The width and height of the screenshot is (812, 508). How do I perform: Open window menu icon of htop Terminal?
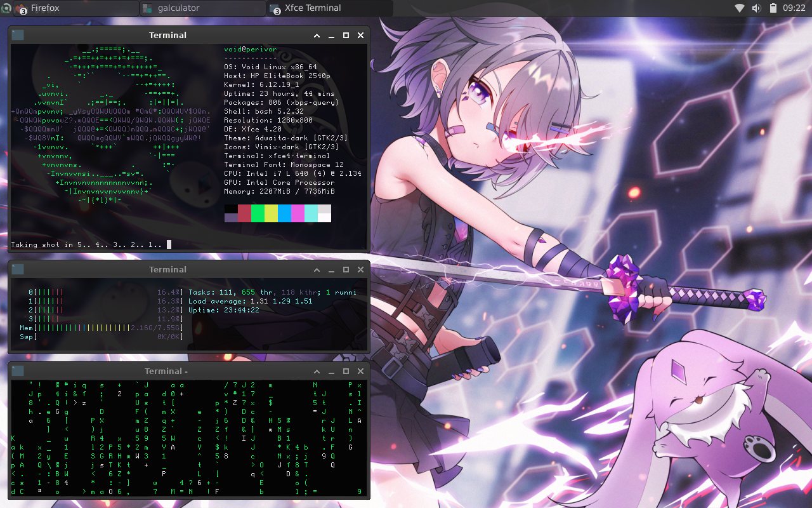coord(18,270)
